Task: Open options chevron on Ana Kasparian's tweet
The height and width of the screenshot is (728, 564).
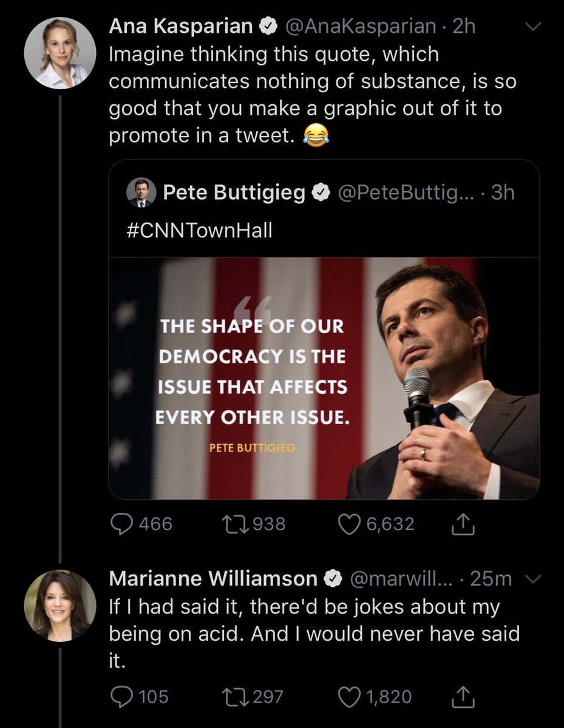Action: 532,27
